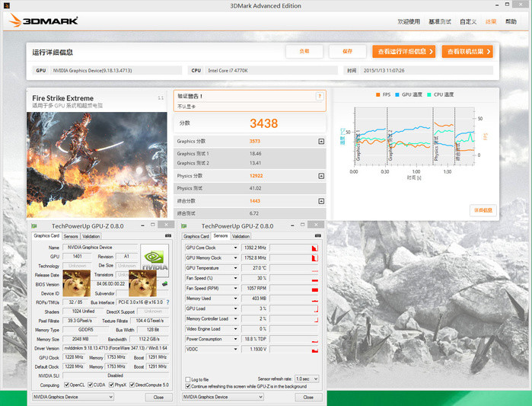Click the 保存 button
The image size is (532, 406).
347,52
